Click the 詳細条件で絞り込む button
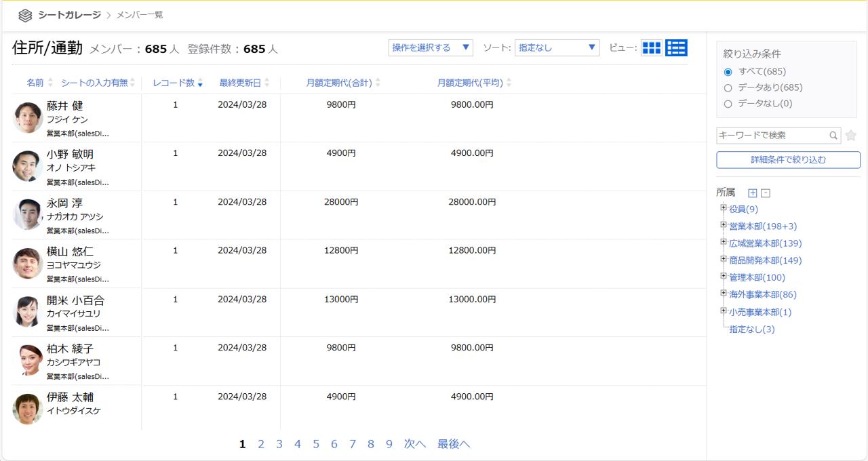The width and height of the screenshot is (868, 461). tap(788, 160)
